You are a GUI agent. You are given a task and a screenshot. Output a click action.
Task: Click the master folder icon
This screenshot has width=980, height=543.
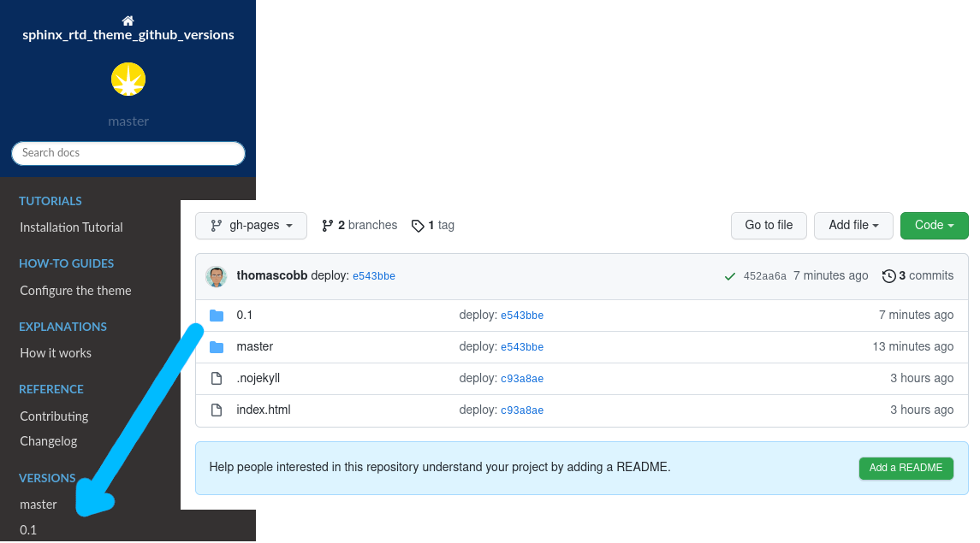tap(217, 347)
